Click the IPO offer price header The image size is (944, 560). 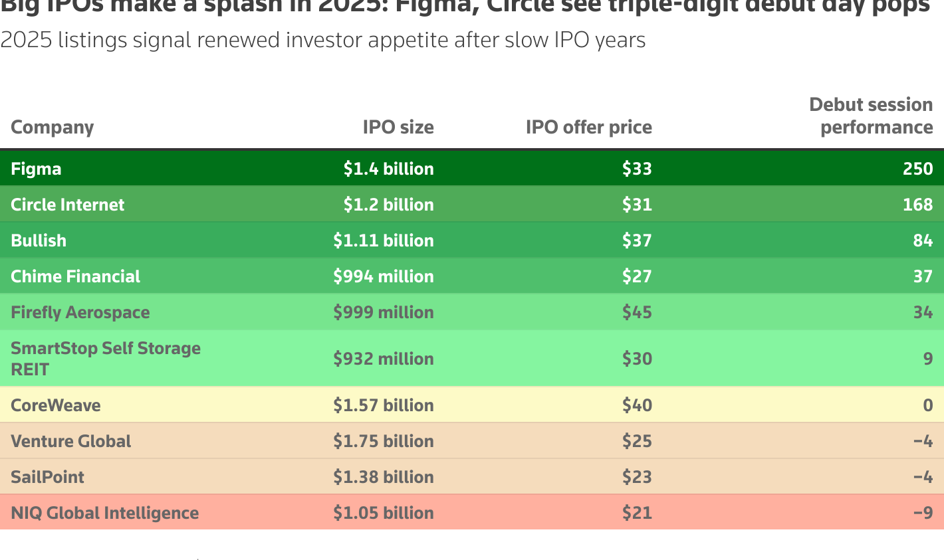coord(588,128)
